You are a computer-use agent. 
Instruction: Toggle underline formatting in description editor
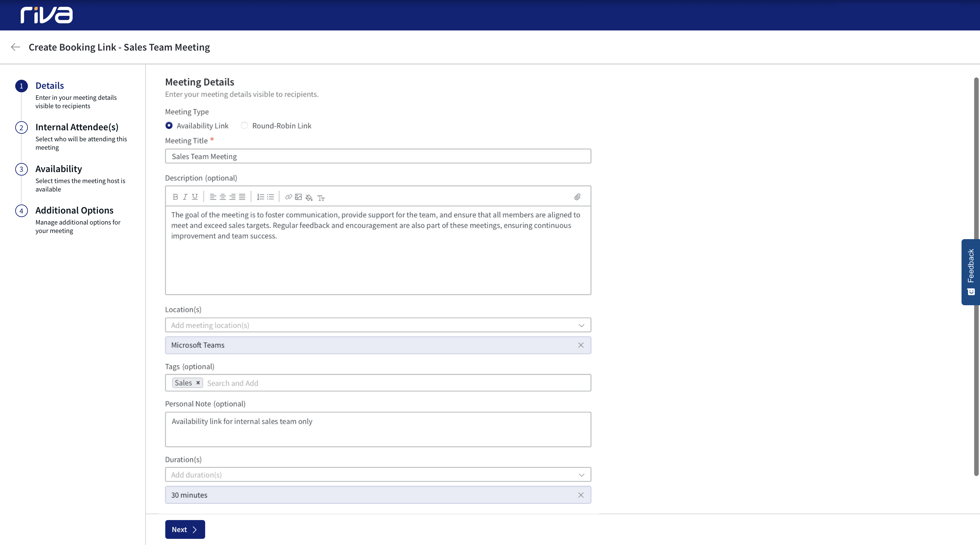tap(195, 197)
